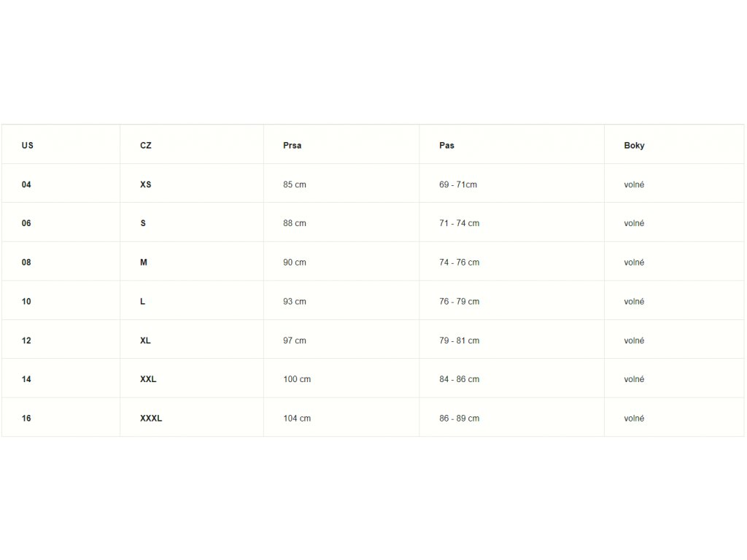Click the 97 cm chest value

click(295, 341)
